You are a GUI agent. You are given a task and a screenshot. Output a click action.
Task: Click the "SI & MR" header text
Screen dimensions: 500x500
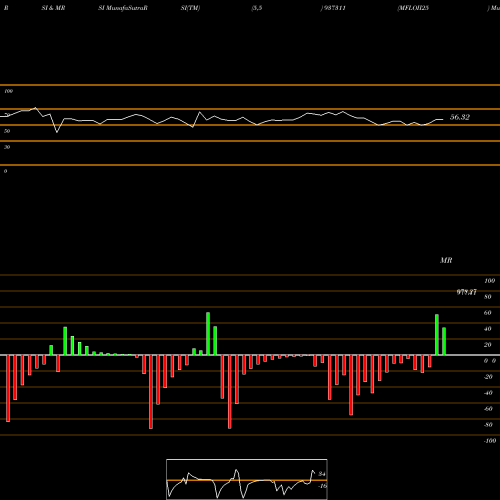click(53, 8)
